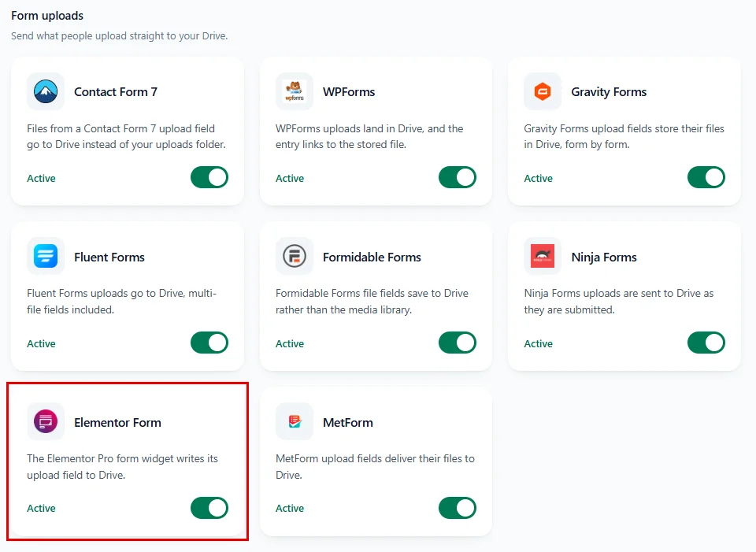Viewport: 756px width, 552px height.
Task: Click 'Gravity Forms upload fields store their files' description
Action: 624,136
